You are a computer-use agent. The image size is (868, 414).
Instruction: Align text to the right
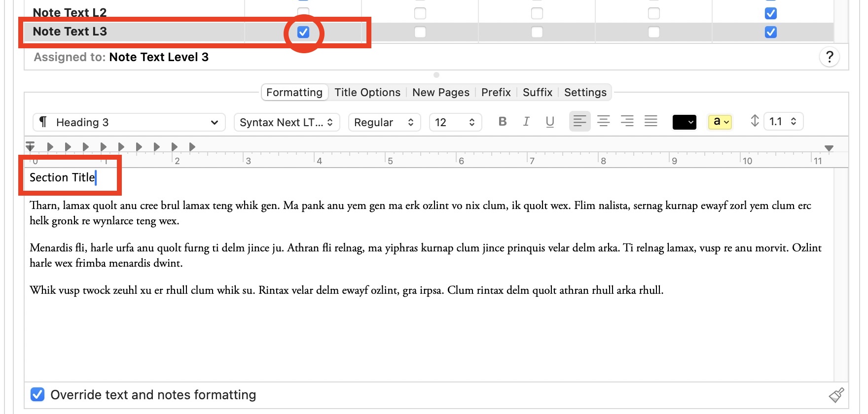[x=627, y=121]
